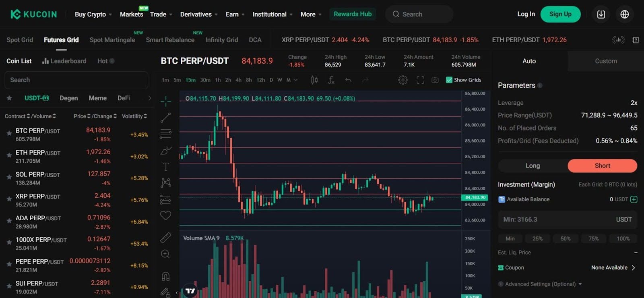Set investment to 100%

click(623, 238)
